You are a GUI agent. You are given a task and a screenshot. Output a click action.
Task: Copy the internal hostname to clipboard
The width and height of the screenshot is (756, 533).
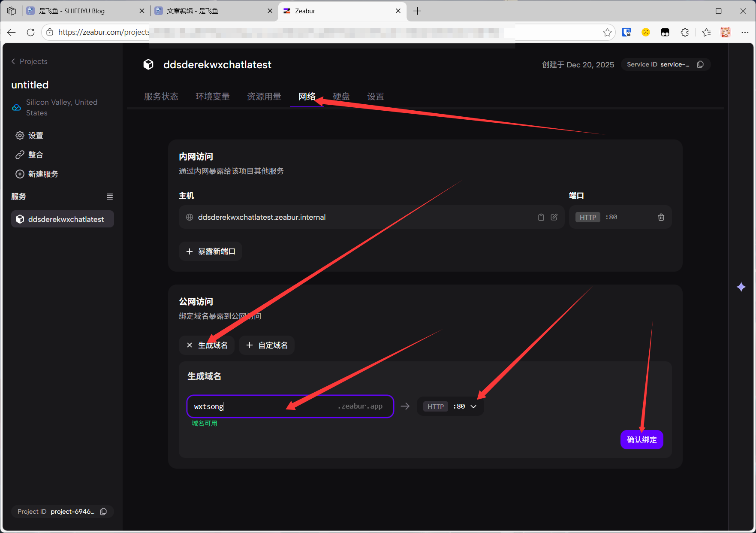click(541, 217)
